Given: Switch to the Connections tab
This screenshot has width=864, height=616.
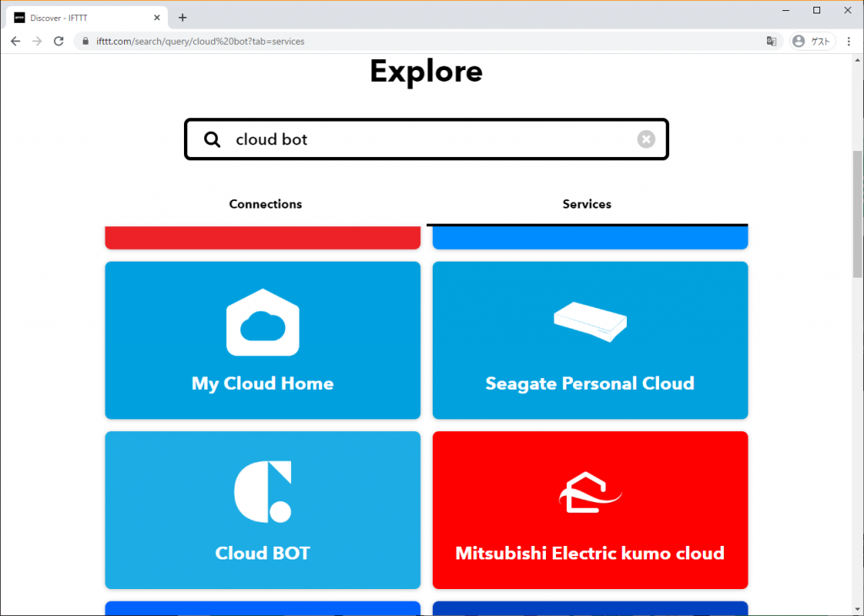Looking at the screenshot, I should [x=266, y=204].
